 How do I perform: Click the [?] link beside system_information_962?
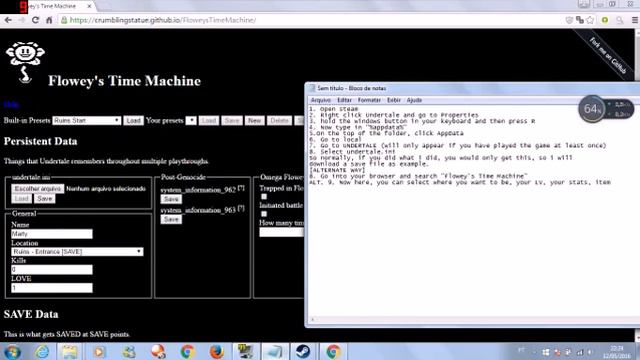tap(242, 188)
